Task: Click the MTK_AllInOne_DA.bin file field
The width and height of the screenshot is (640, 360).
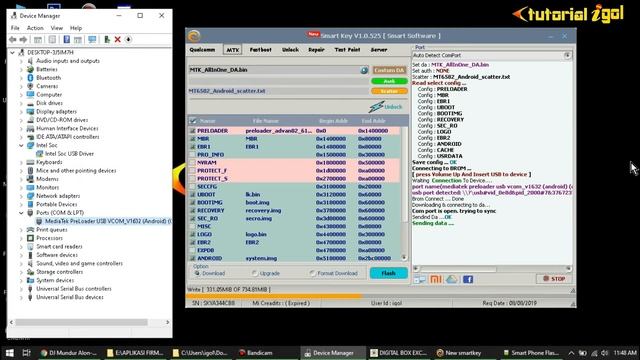Action: [x=274, y=70]
